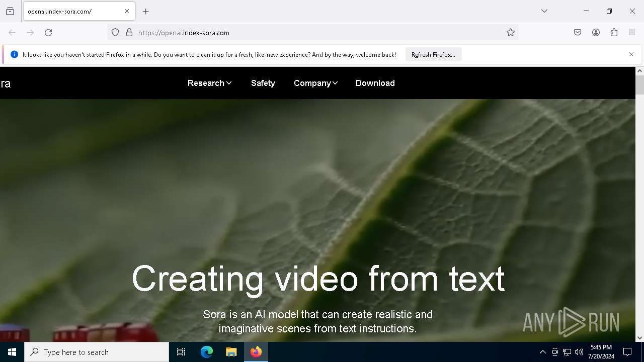Image resolution: width=644 pixels, height=362 pixels.
Task: Go forward one page
Action: click(30, 33)
